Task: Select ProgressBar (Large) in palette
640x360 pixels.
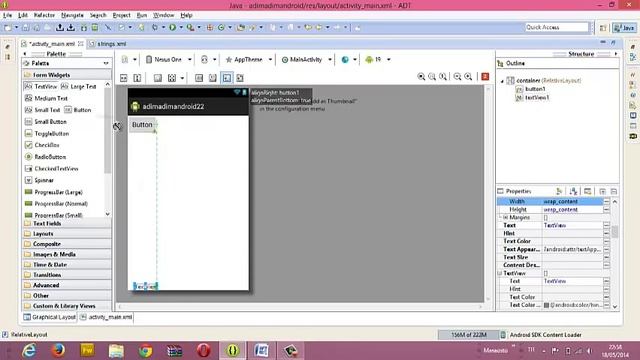Action: click(x=54, y=192)
